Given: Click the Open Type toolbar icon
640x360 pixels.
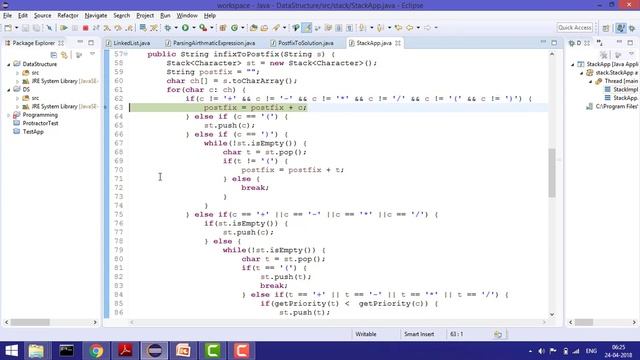Looking at the screenshot, I should click(x=253, y=28).
